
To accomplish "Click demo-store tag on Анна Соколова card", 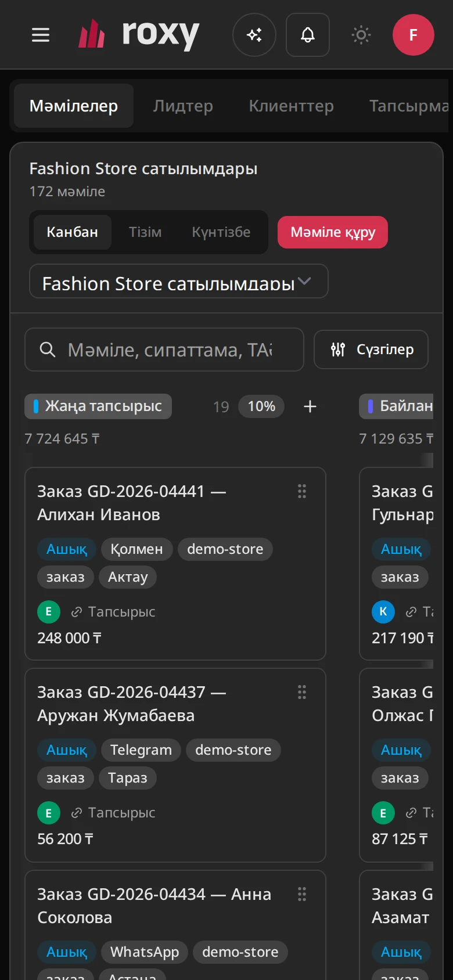I will pyautogui.click(x=240, y=952).
